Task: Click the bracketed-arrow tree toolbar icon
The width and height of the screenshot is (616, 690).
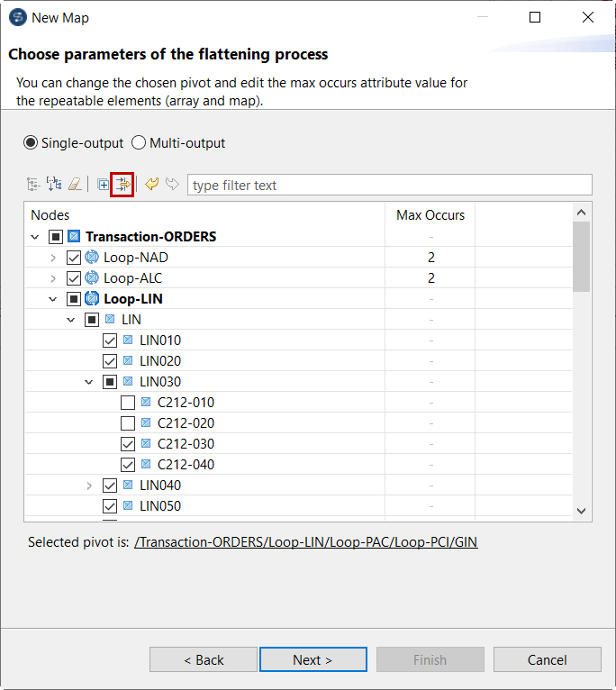Action: pos(54,185)
